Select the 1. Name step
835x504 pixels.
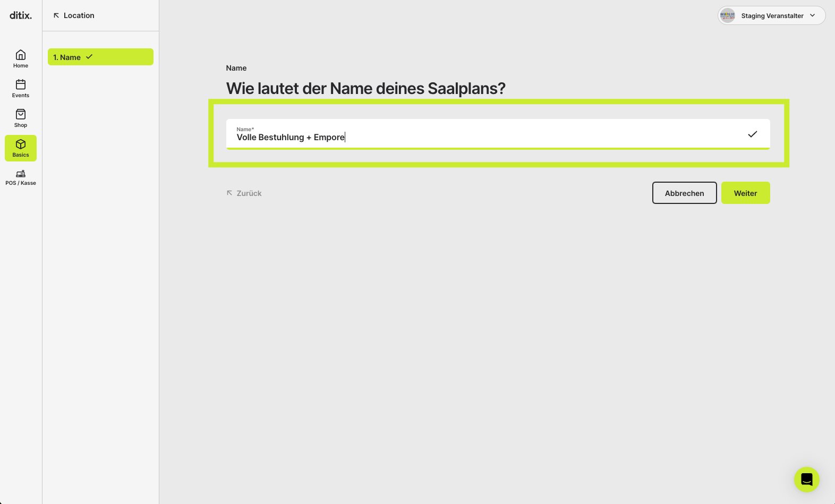coord(100,57)
